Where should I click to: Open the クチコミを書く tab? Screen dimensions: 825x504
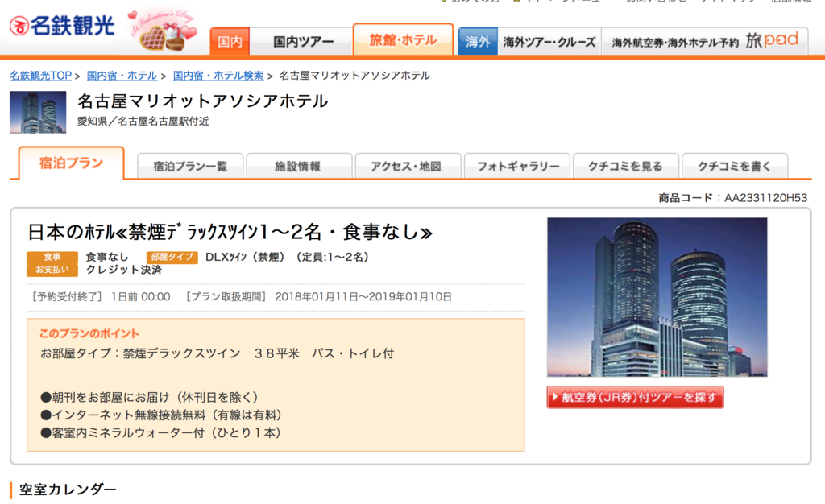[x=735, y=166]
